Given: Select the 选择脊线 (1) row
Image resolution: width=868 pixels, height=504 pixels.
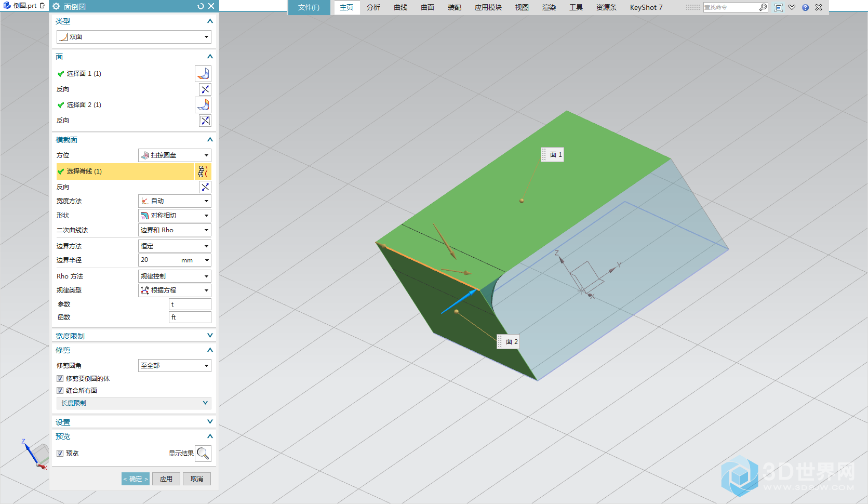Looking at the screenshot, I should click(125, 171).
